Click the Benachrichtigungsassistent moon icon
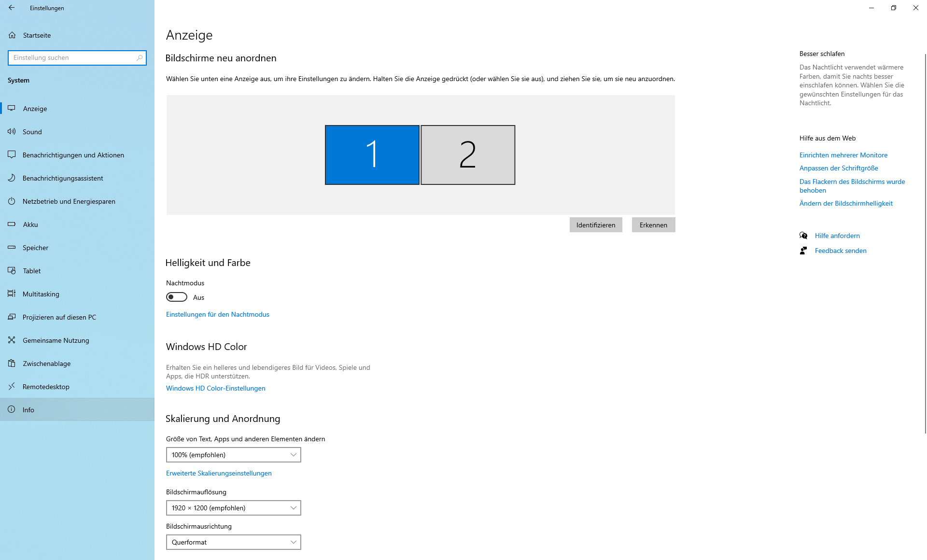Screen dimensions: 927x560 click(x=12, y=178)
